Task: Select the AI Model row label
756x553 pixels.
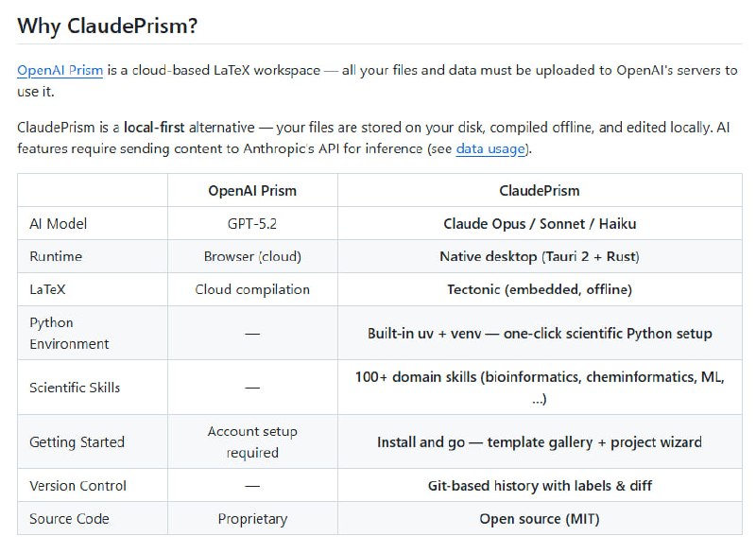Action: click(59, 224)
